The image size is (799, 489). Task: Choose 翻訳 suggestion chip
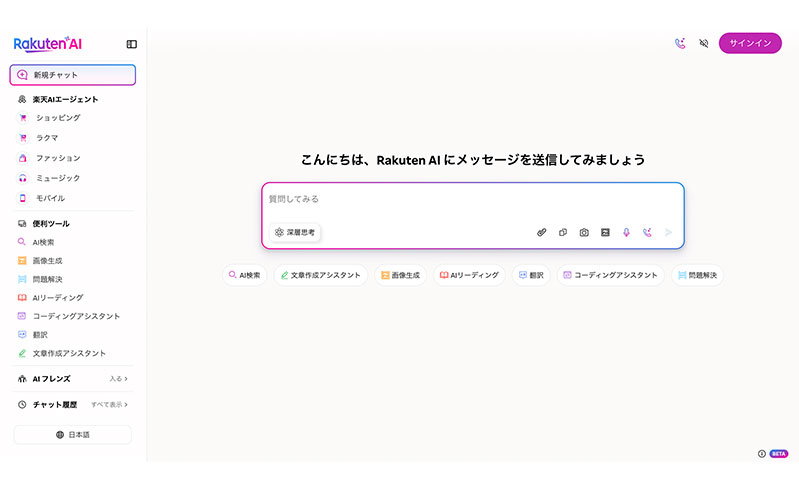click(x=531, y=275)
